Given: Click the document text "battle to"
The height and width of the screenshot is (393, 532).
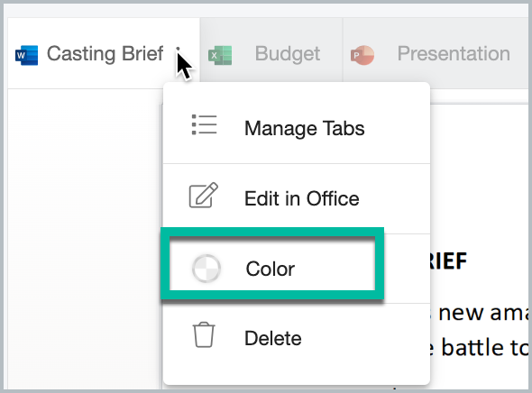Looking at the screenshot, I should point(485,348).
